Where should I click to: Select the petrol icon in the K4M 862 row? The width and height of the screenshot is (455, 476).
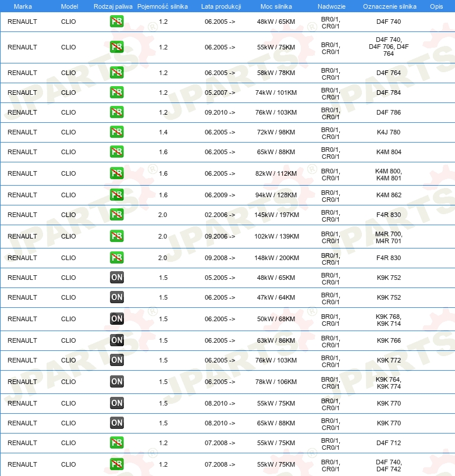tap(116, 194)
